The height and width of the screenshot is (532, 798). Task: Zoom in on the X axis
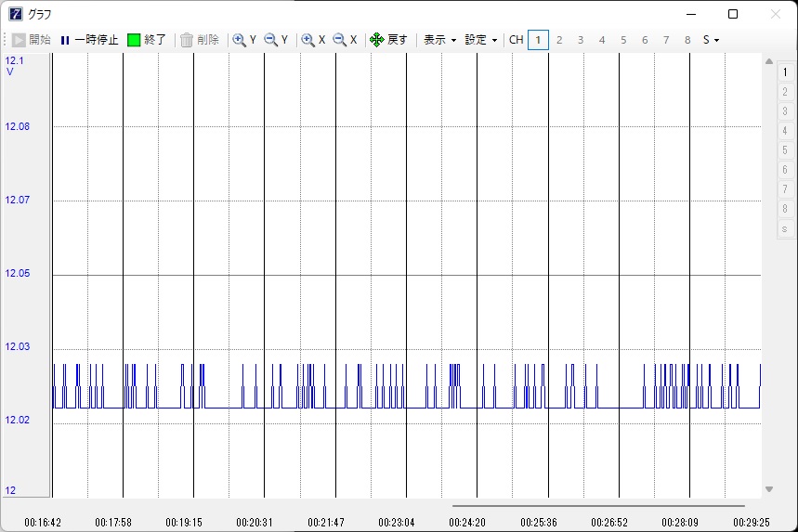(x=314, y=40)
